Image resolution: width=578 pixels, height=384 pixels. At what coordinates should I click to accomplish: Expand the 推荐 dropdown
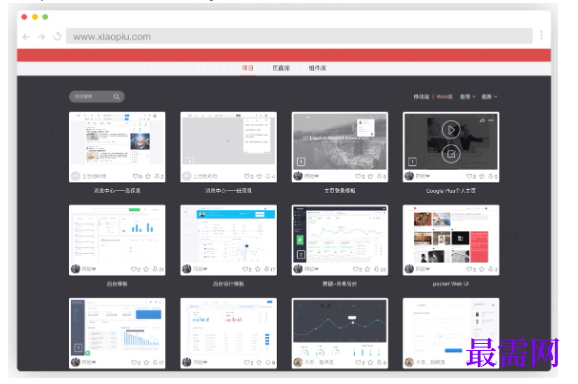click(x=467, y=97)
